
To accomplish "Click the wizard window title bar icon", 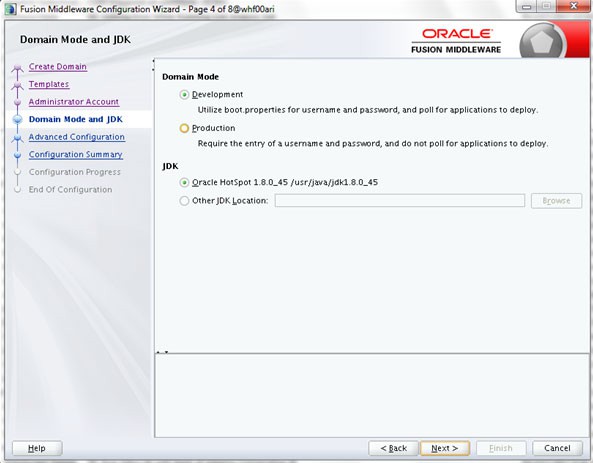I will coord(11,9).
